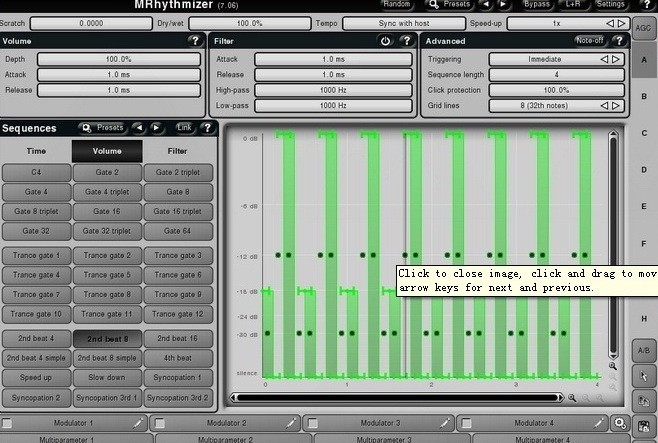Edit Modulator 1 with its pencil icon
The height and width of the screenshot is (443, 658).
[138, 423]
